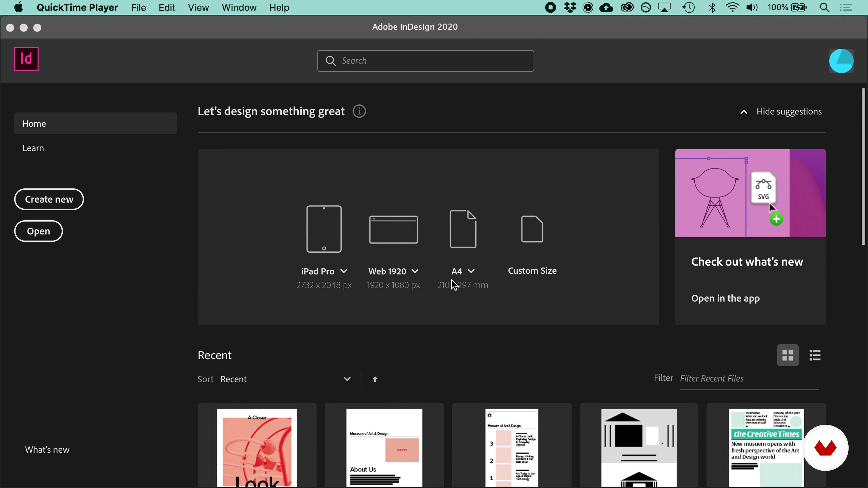This screenshot has height=488, width=868.
Task: Open the A Closer Look recent file thumbnail
Action: click(x=257, y=448)
